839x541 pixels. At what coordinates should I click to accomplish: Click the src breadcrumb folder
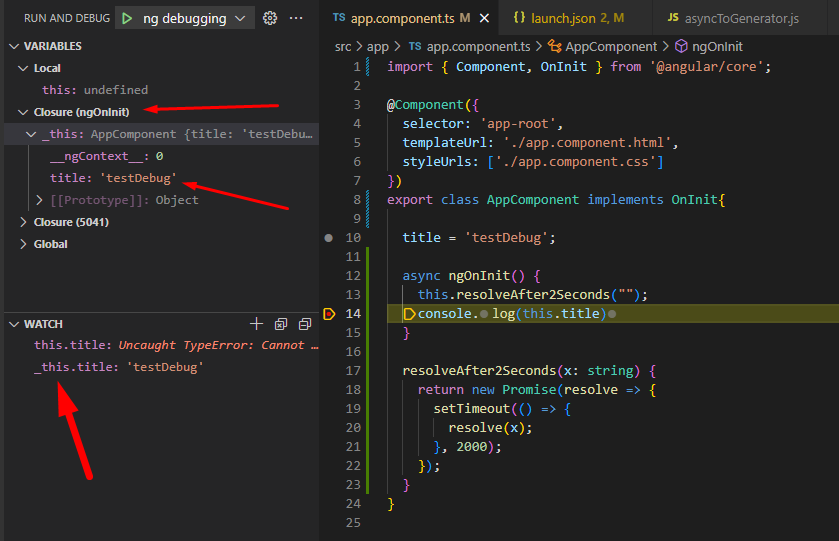click(x=345, y=46)
